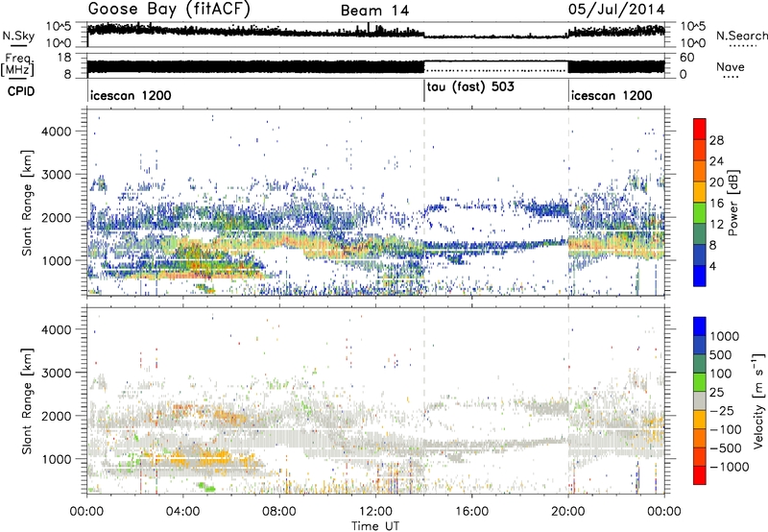Image resolution: width=768 pixels, height=532 pixels.
Task: Click the Slant Range label of velocity panel
Action: coord(27,400)
